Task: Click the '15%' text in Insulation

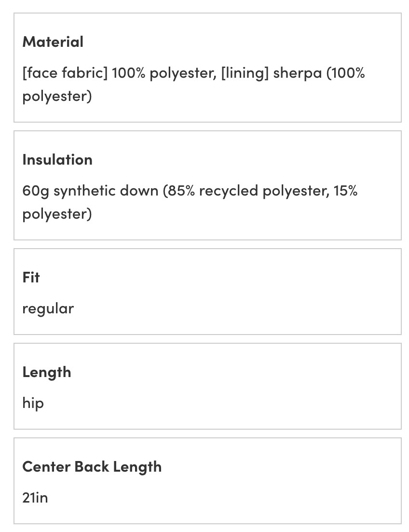Action: (345, 191)
